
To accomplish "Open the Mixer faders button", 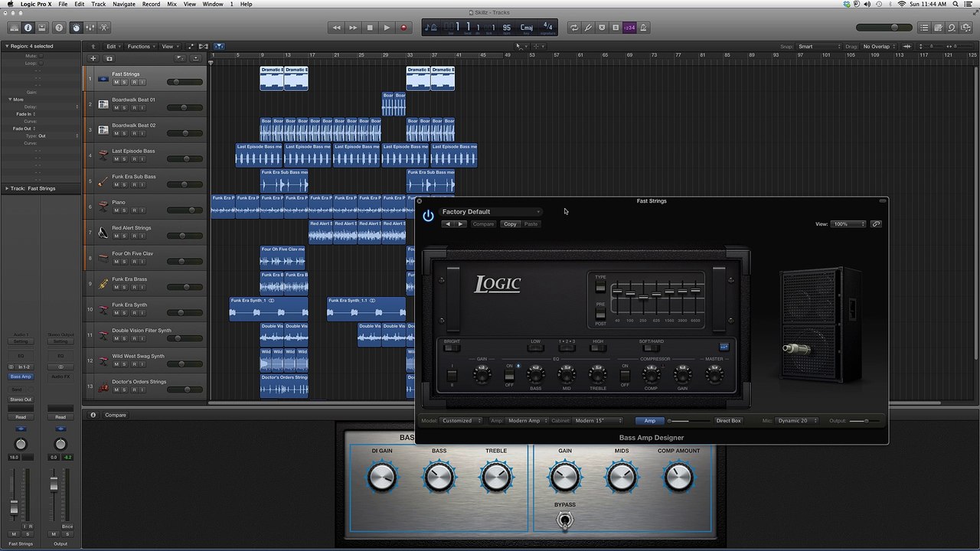I will tap(90, 28).
